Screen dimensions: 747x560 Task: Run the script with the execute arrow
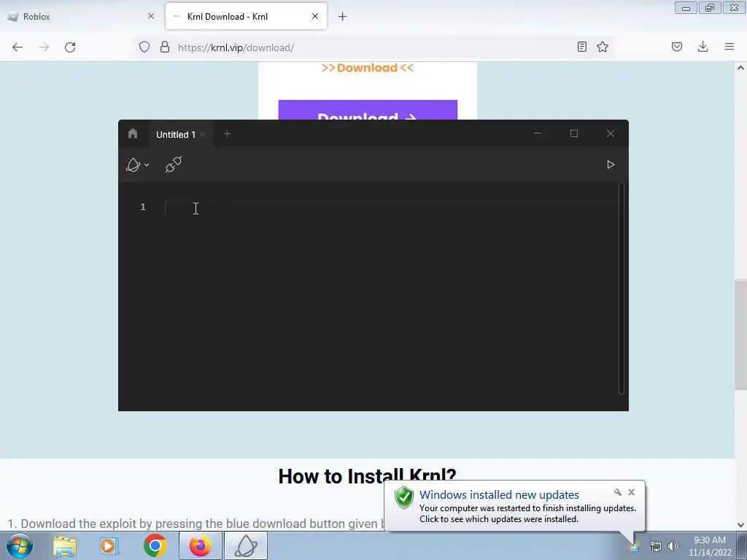tap(611, 165)
